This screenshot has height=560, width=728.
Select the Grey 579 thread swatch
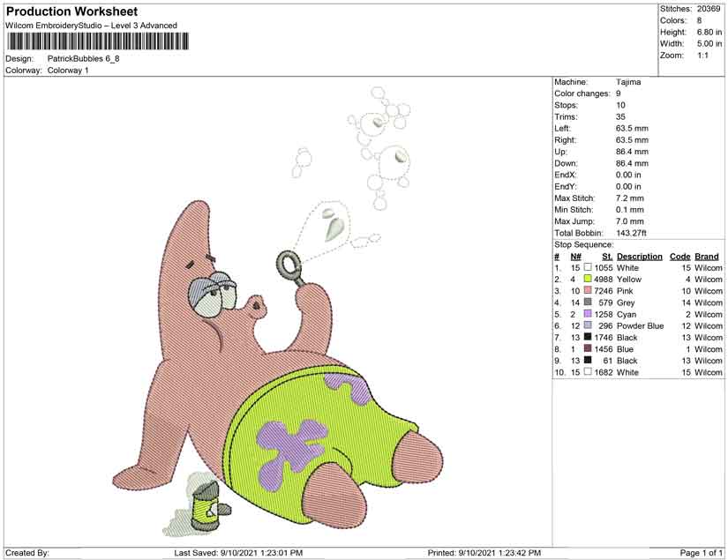pos(587,302)
